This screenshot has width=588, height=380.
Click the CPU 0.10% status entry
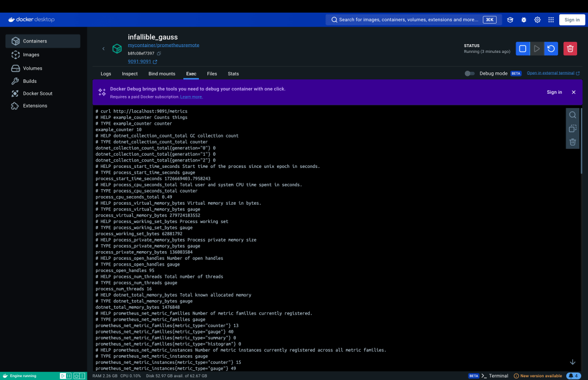[130, 376]
